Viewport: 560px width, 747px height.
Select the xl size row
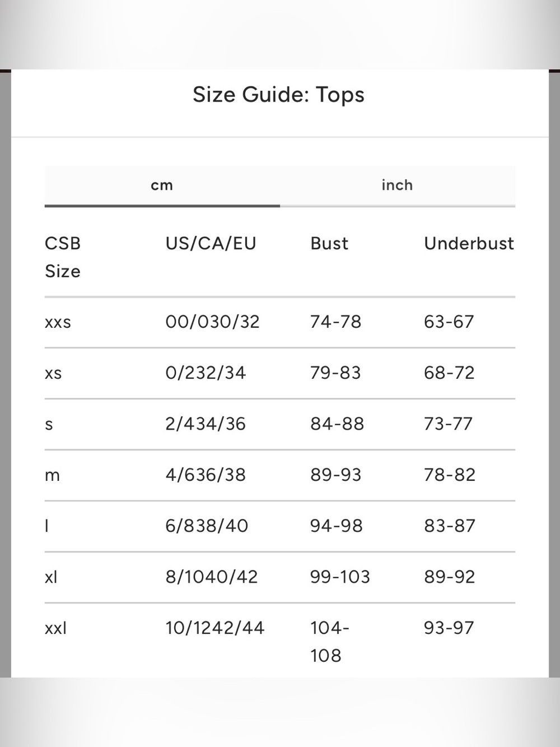coord(280,577)
